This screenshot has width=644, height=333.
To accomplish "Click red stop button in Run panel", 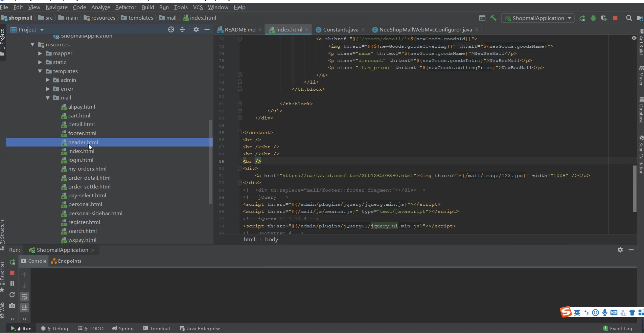I will (x=12, y=273).
